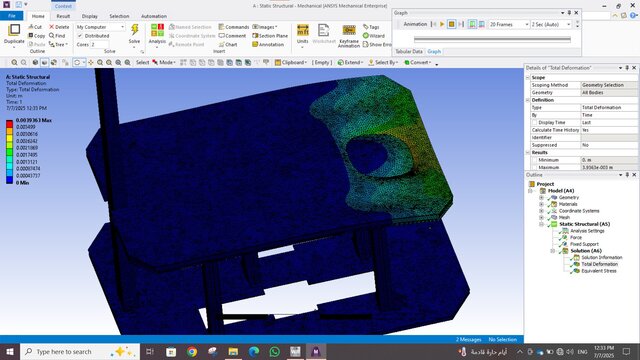
Task: Tick the Display Time checkbox
Action: [x=534, y=122]
